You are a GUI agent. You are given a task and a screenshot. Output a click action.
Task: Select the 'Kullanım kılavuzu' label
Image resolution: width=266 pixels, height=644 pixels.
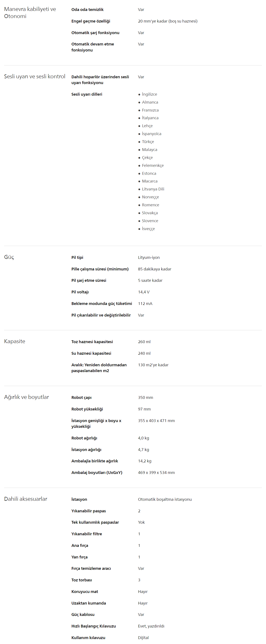click(88, 638)
